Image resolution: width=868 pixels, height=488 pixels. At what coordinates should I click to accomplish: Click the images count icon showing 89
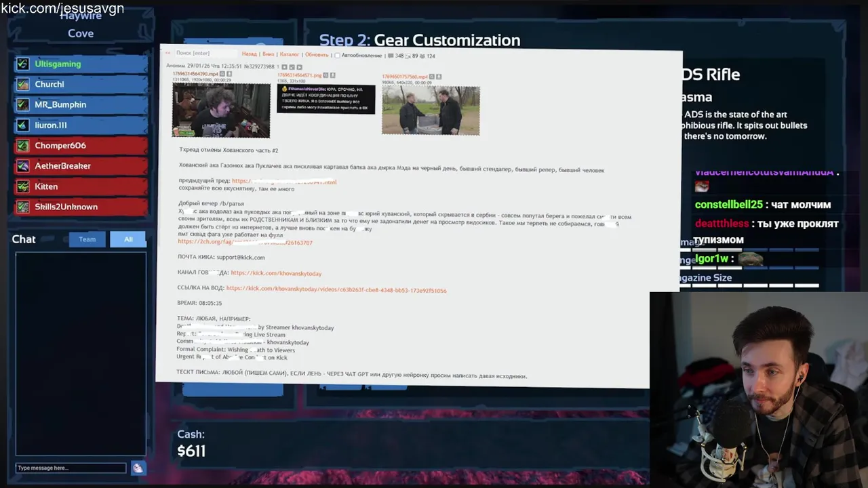click(x=408, y=56)
